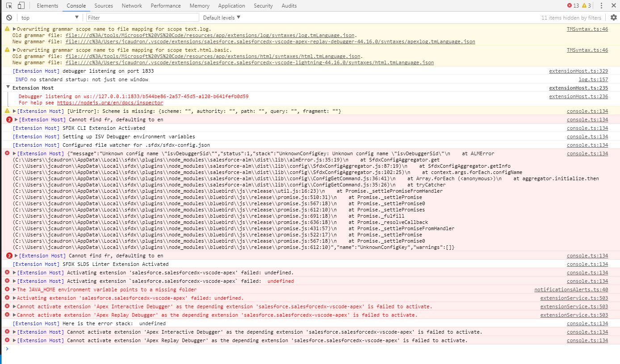Click the yellow warning count badge
The width and height of the screenshot is (620, 364).
(x=586, y=5)
